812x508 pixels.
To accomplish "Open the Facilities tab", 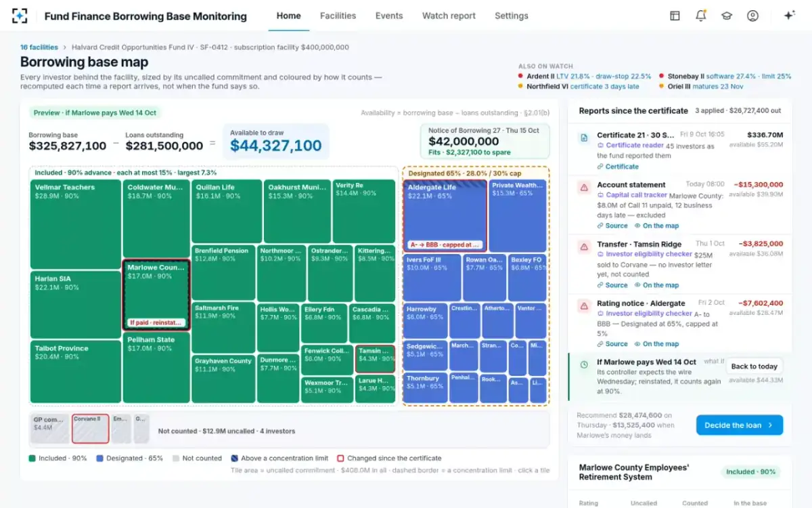I will (x=338, y=16).
